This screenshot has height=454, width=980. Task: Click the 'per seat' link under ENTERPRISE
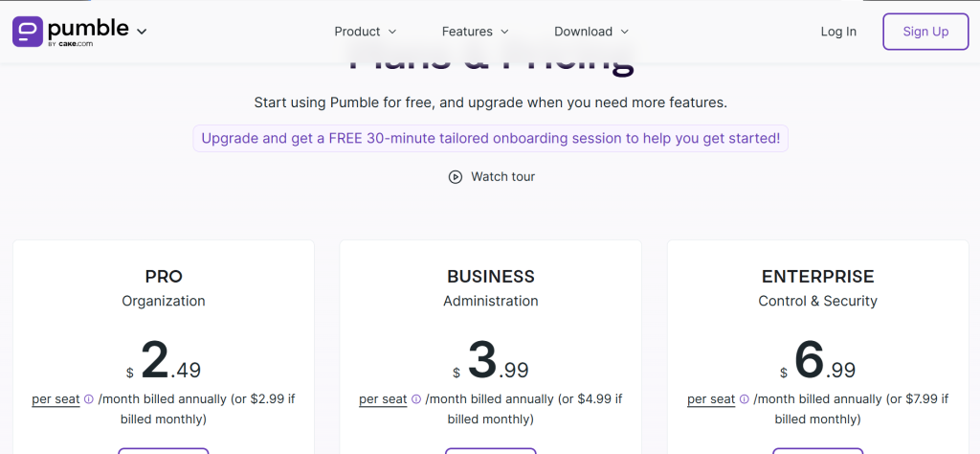pos(710,399)
